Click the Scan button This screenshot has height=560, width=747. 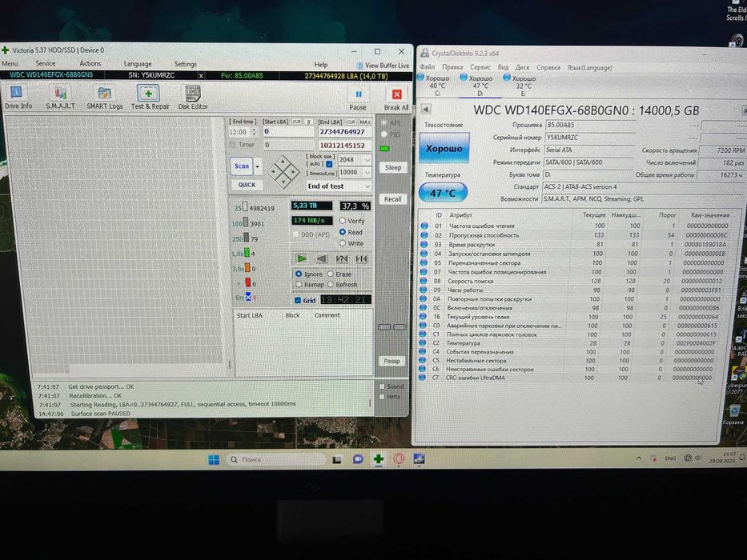pyautogui.click(x=242, y=166)
